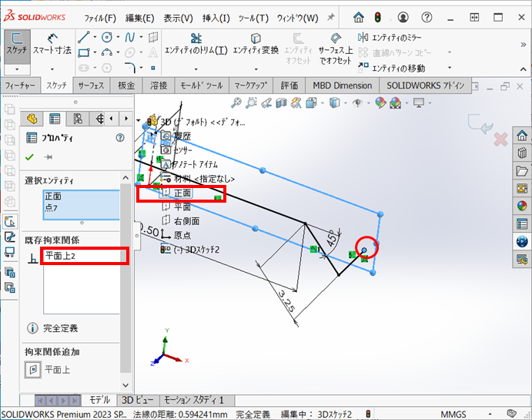Open the dropdown arrow below the Sketch (スケッチ) button
The width and height of the screenshot is (532, 420).
(17, 67)
